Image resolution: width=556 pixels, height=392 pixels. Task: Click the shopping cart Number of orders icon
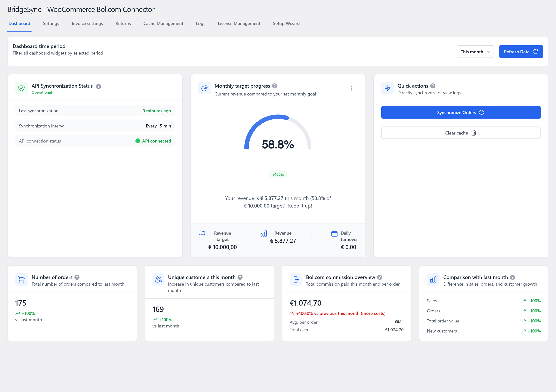pyautogui.click(x=22, y=279)
